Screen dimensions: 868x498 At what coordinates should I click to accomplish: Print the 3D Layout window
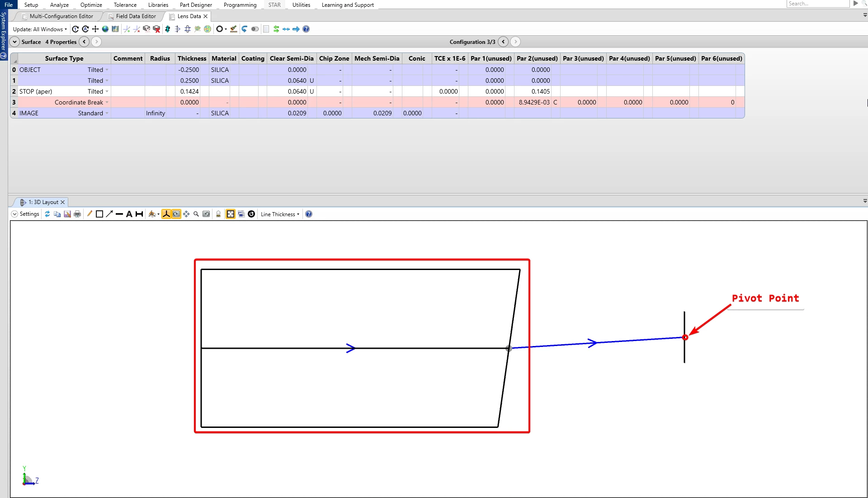[77, 214]
